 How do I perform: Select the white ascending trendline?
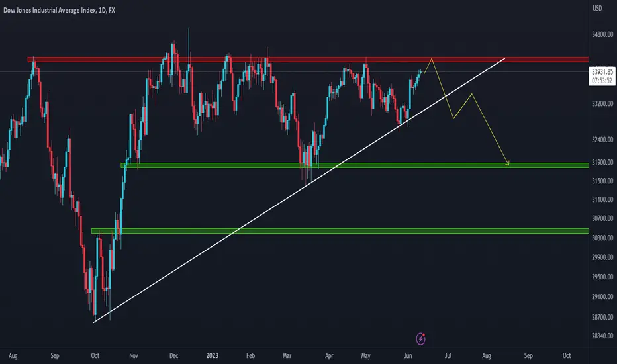click(299, 191)
